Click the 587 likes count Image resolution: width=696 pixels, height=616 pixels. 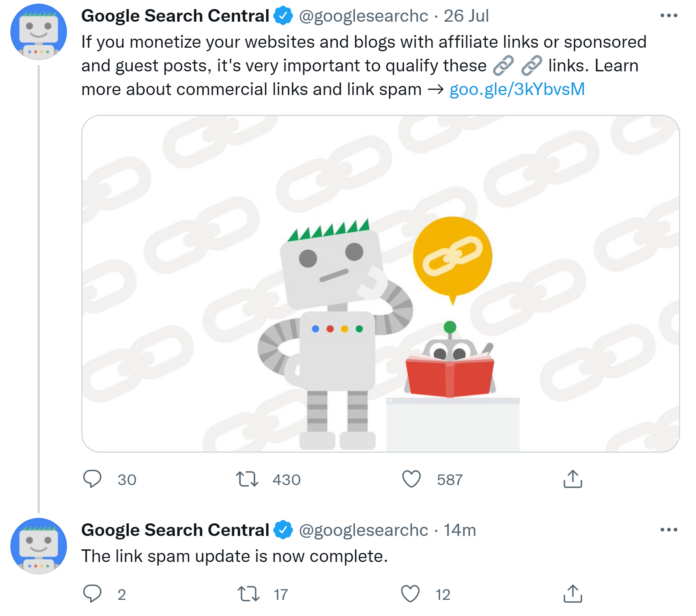pos(450,480)
